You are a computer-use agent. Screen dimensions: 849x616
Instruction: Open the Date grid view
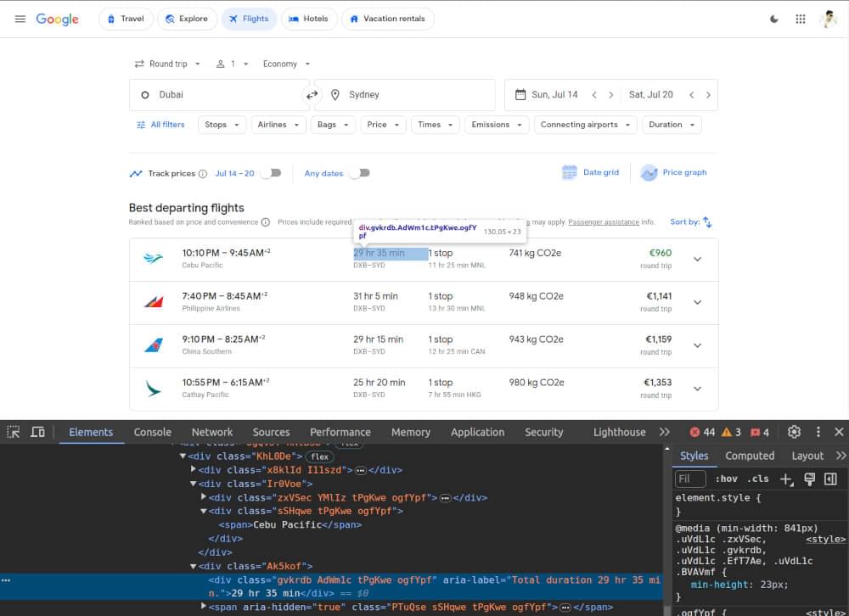pyautogui.click(x=590, y=172)
